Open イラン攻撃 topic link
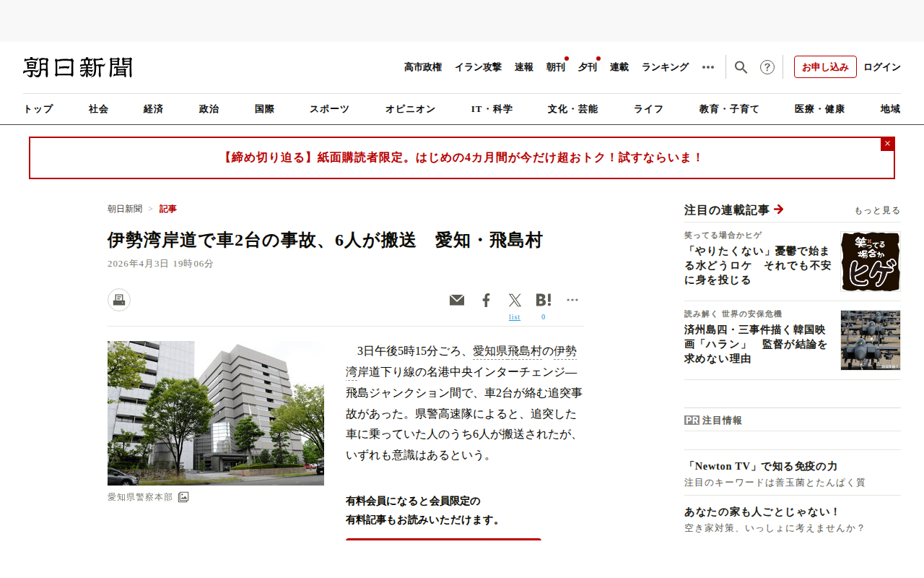This screenshot has height=578, width=924. 478,67
